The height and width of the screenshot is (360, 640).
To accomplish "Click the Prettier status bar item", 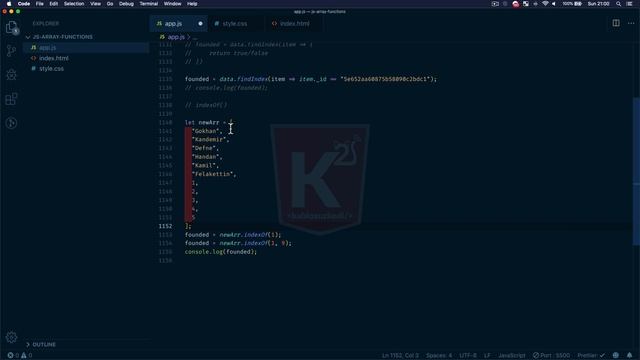I will coord(591,355).
